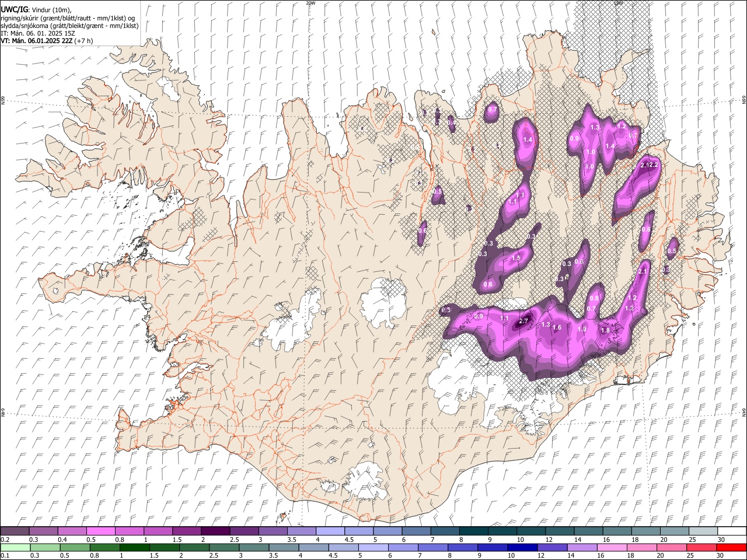The height and width of the screenshot is (560, 747).
Task: Pick the purple bottom-row swatch starting at 14
Action: coord(582,547)
